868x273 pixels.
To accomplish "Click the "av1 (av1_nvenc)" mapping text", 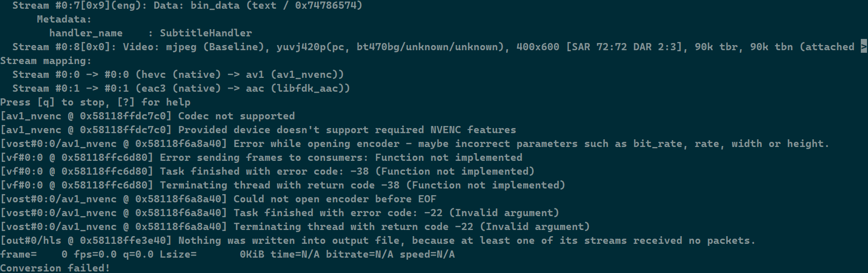I will tap(295, 75).
